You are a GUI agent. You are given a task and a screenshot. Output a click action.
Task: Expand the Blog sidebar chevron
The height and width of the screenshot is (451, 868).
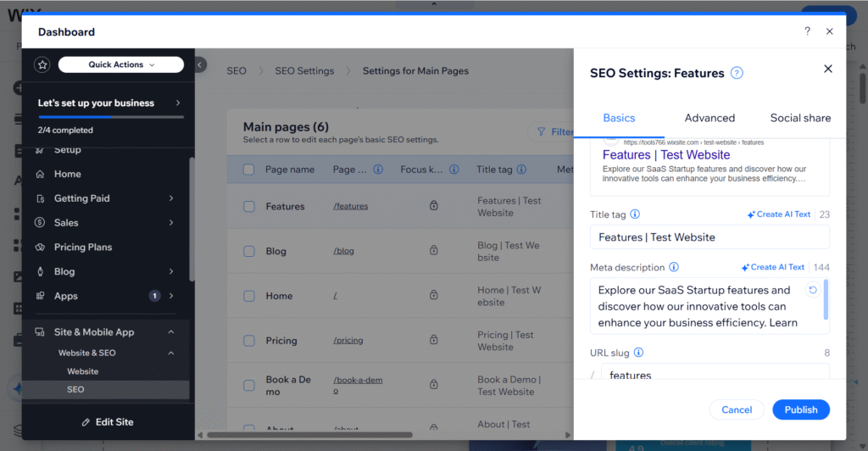pyautogui.click(x=171, y=271)
